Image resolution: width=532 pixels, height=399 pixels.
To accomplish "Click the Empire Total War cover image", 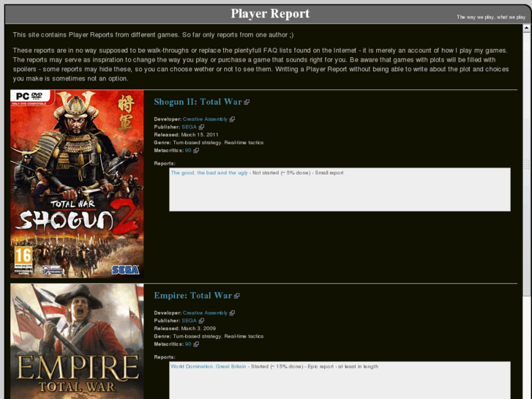I will tap(77, 341).
